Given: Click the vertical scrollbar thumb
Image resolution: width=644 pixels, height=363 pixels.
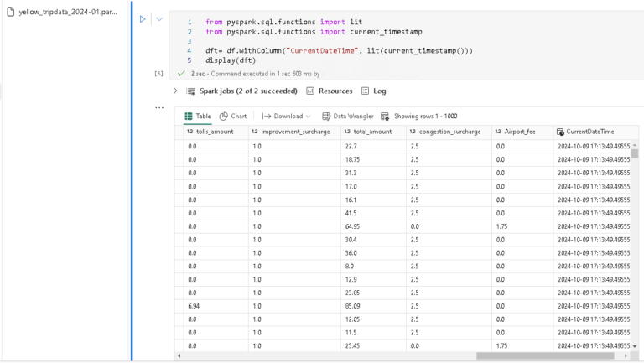Looking at the screenshot, I should tap(635, 153).
